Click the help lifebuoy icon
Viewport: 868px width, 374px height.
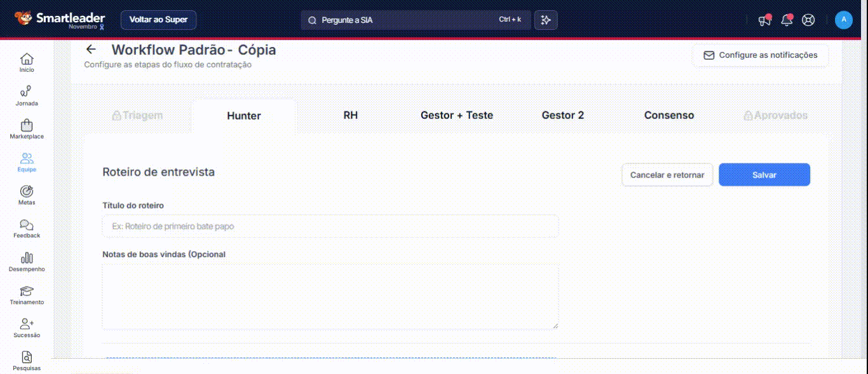click(x=808, y=20)
